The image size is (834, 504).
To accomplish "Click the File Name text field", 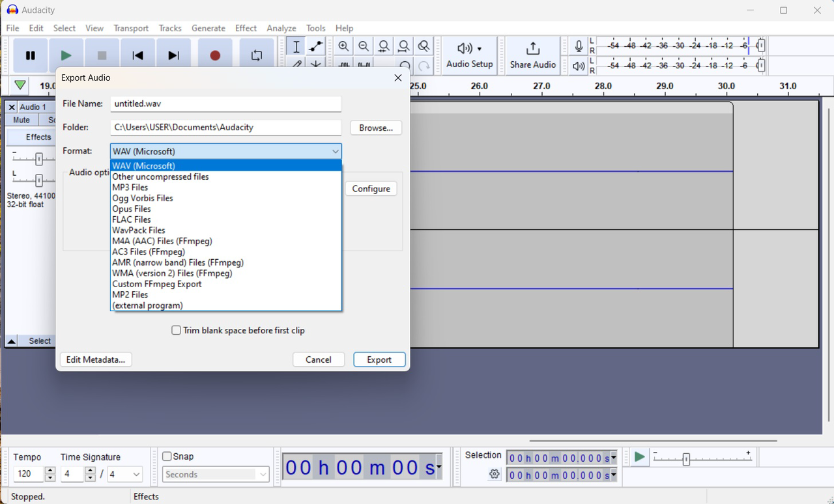I will (225, 104).
